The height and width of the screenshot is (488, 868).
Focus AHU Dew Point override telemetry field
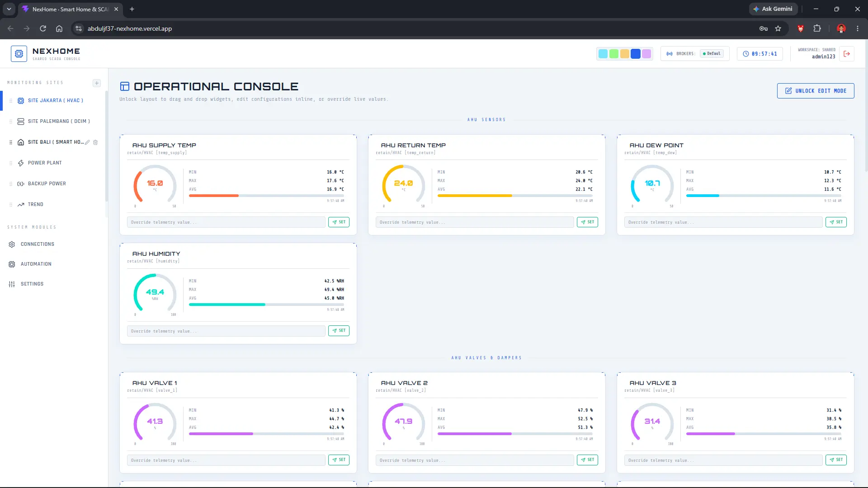tap(723, 222)
